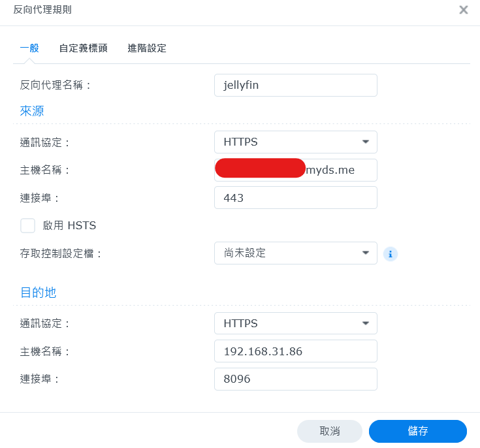This screenshot has height=448, width=480.
Task: Click the destination 主機名稱 field 192.168.31.86
Action: click(x=296, y=351)
